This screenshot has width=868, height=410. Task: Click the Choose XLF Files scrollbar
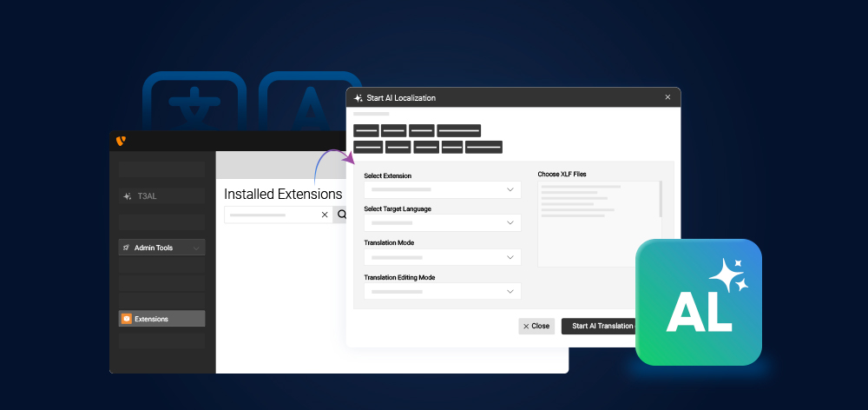(x=661, y=199)
